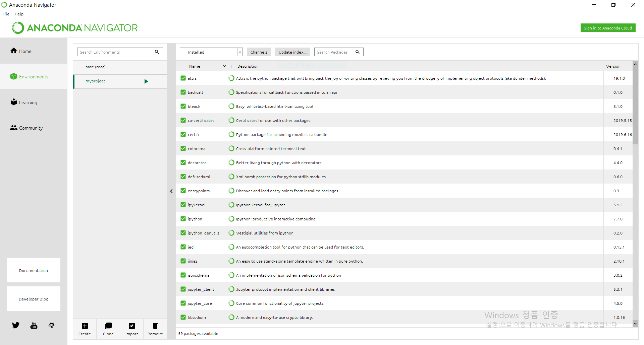This screenshot has width=644, height=345.
Task: Select the ipykernel version 5.1.2 cell
Action: coord(618,205)
